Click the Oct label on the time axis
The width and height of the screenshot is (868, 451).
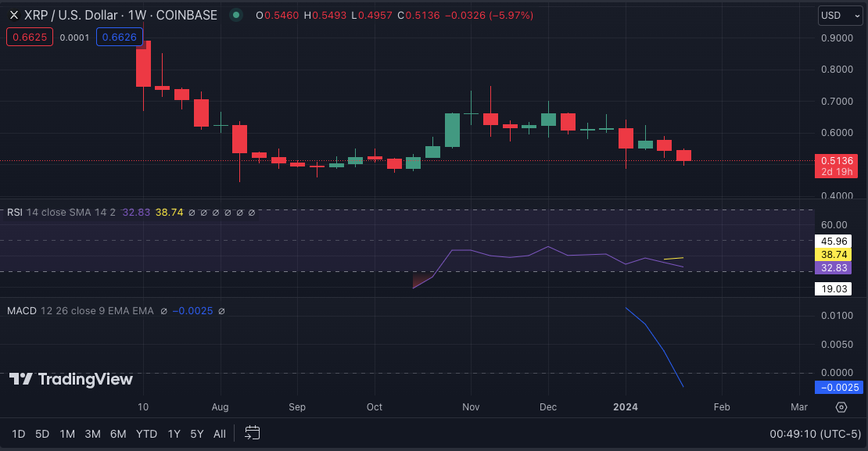pos(375,407)
